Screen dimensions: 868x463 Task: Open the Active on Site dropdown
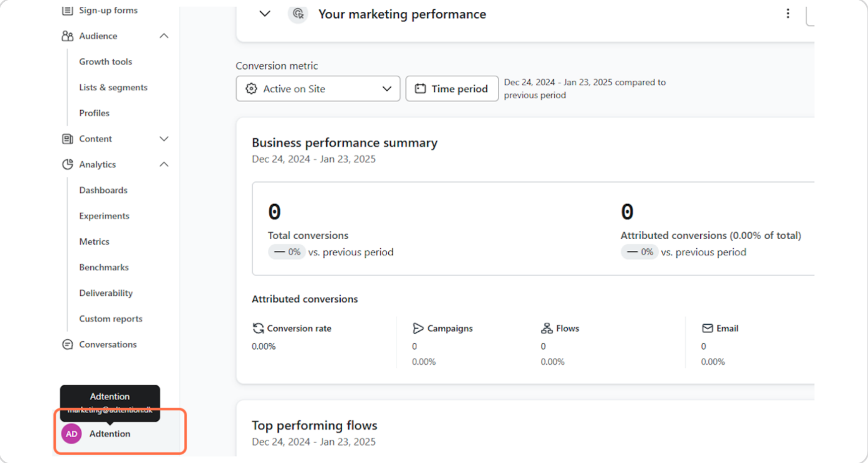coord(318,89)
